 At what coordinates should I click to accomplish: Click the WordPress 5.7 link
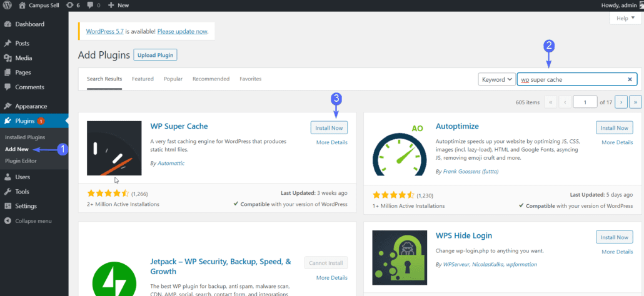pyautogui.click(x=104, y=31)
